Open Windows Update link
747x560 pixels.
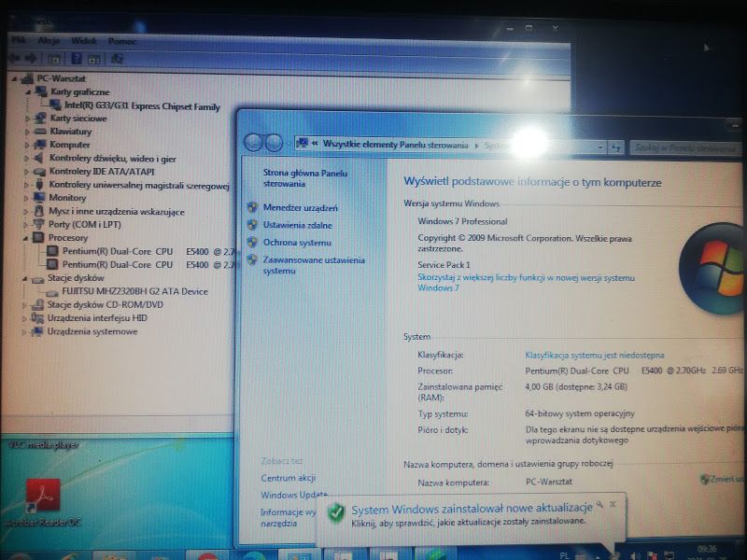pyautogui.click(x=294, y=495)
